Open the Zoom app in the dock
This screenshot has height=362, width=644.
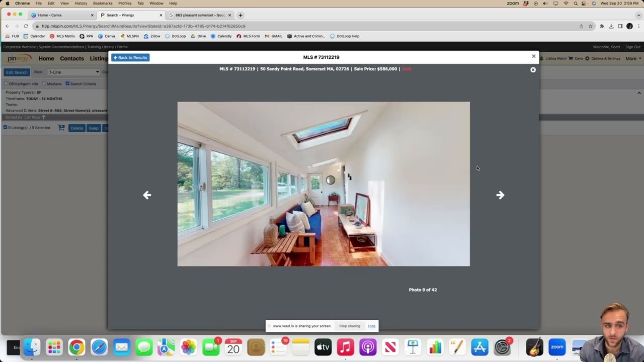[x=557, y=347]
